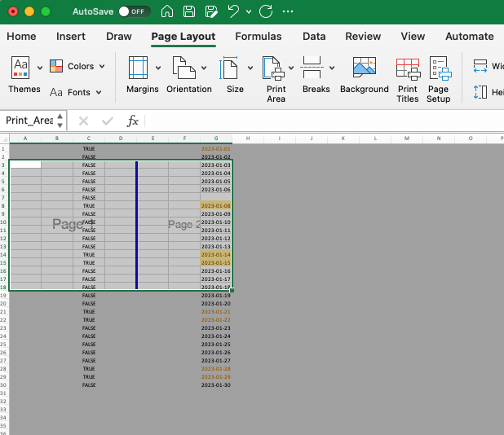Toggle the AutoSave switch

pyautogui.click(x=134, y=11)
